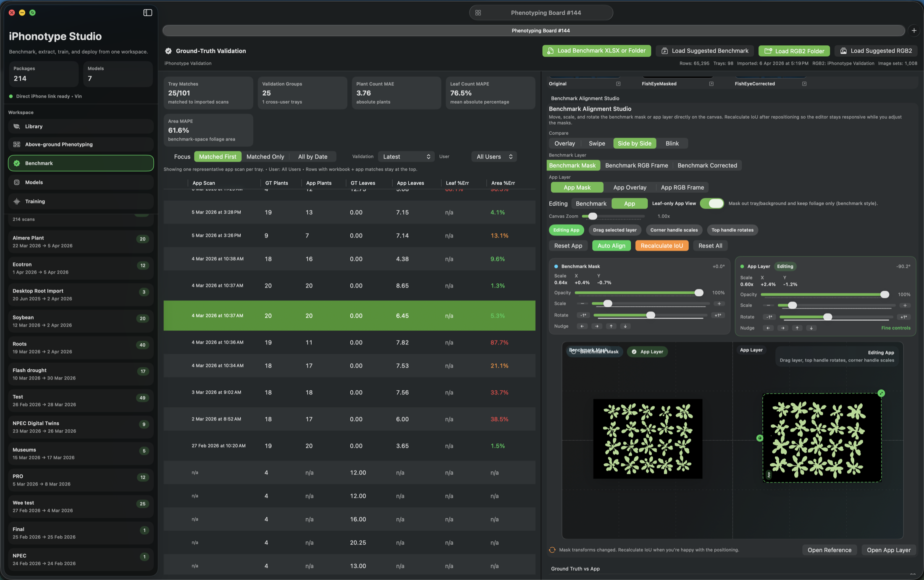
Task: Switch focus to Matched Only
Action: [265, 157]
